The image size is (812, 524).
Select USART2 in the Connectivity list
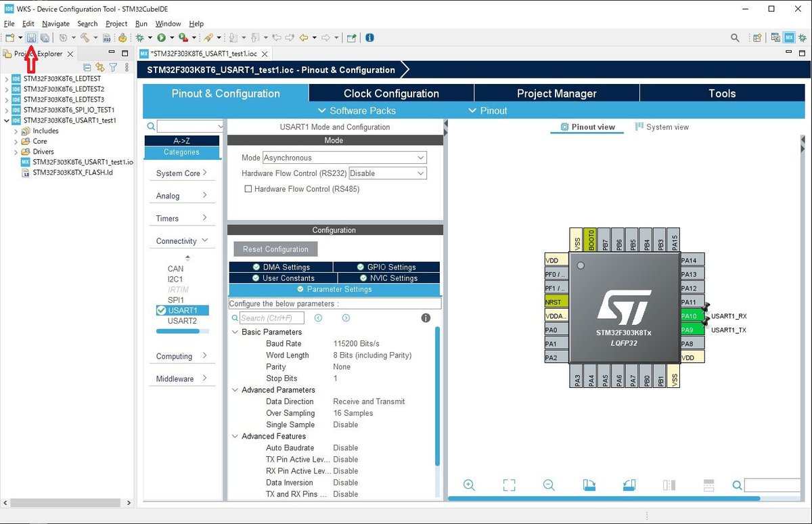pos(182,321)
